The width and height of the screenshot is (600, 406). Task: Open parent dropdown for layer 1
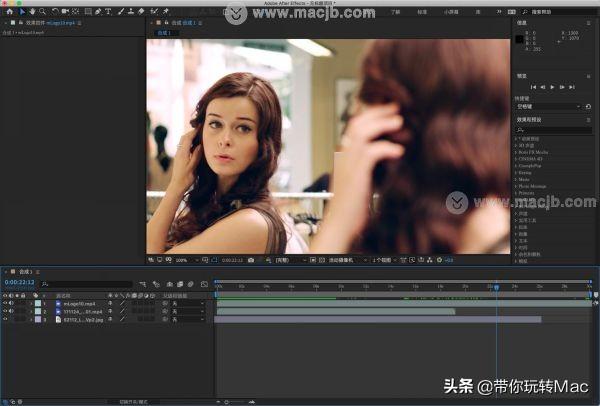point(188,303)
